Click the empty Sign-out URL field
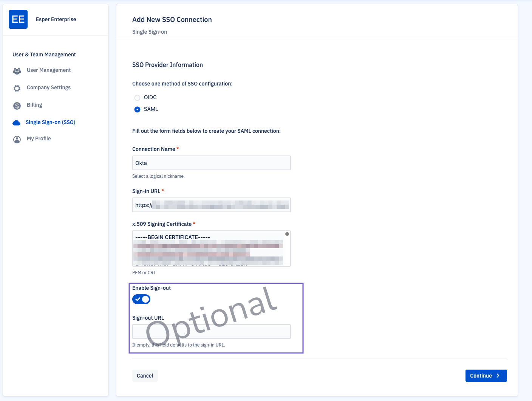532x401 pixels. point(211,331)
